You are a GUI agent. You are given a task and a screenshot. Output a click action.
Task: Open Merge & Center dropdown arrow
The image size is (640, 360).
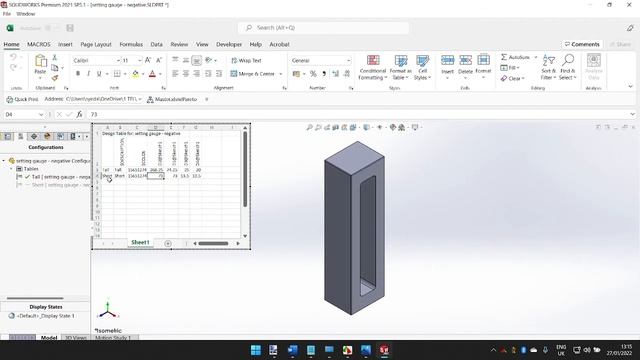click(x=280, y=74)
